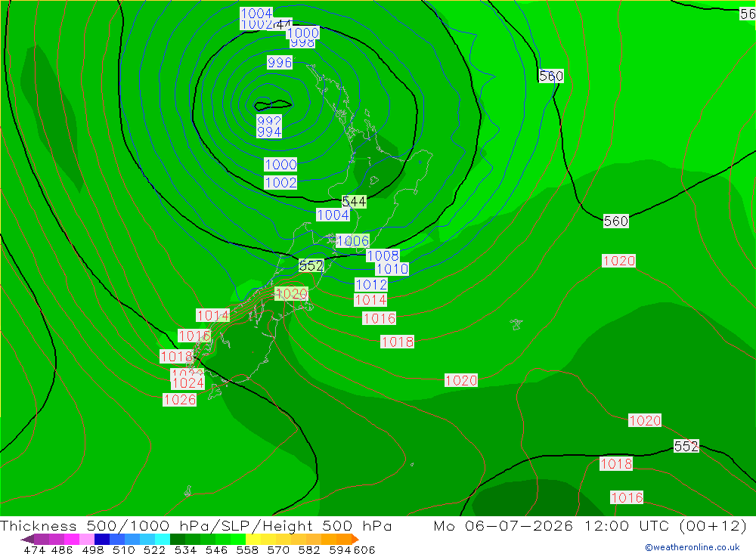Click the 546 legend value

[216, 550]
